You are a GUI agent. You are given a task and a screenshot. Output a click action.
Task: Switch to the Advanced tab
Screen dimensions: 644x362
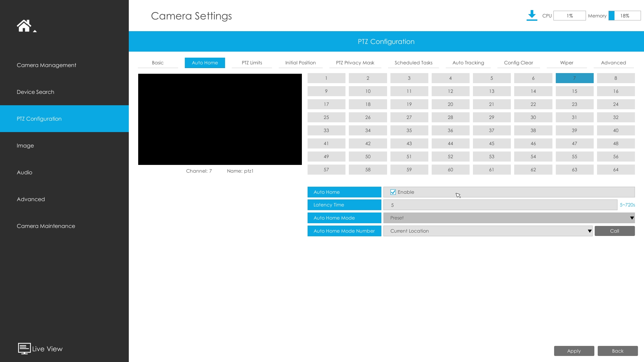613,63
